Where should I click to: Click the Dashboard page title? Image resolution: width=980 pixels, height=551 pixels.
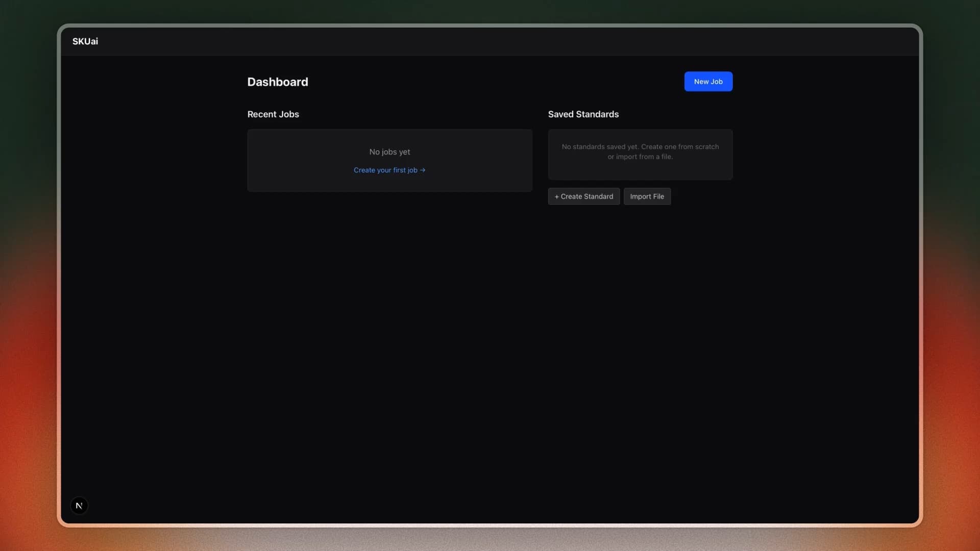point(278,82)
